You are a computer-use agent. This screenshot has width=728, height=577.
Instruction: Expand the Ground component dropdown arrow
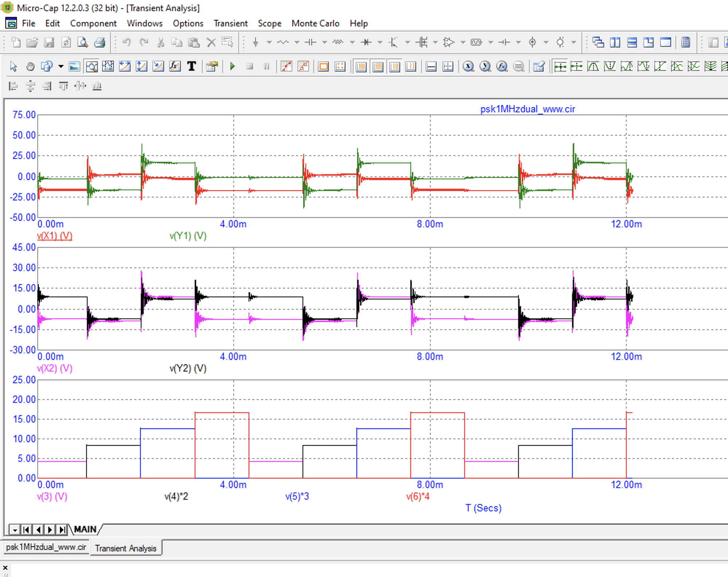point(269,43)
